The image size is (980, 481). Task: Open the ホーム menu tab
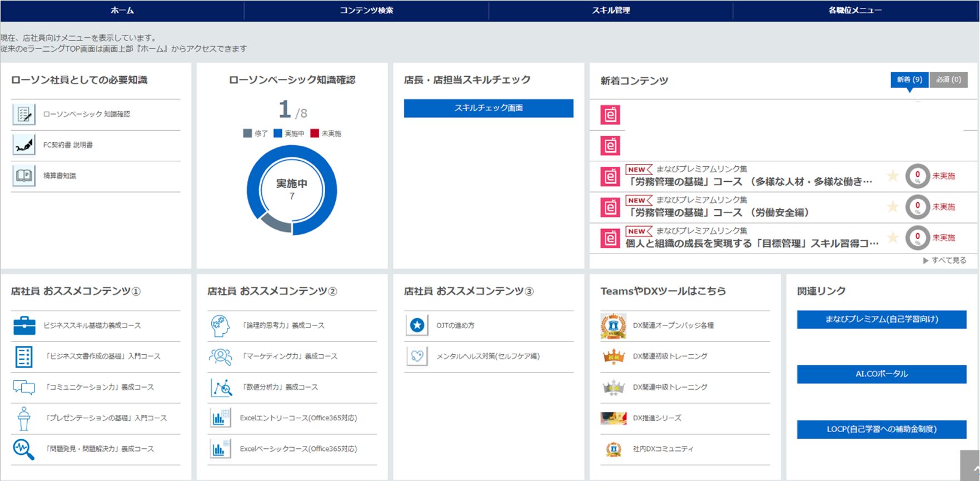pyautogui.click(x=122, y=11)
